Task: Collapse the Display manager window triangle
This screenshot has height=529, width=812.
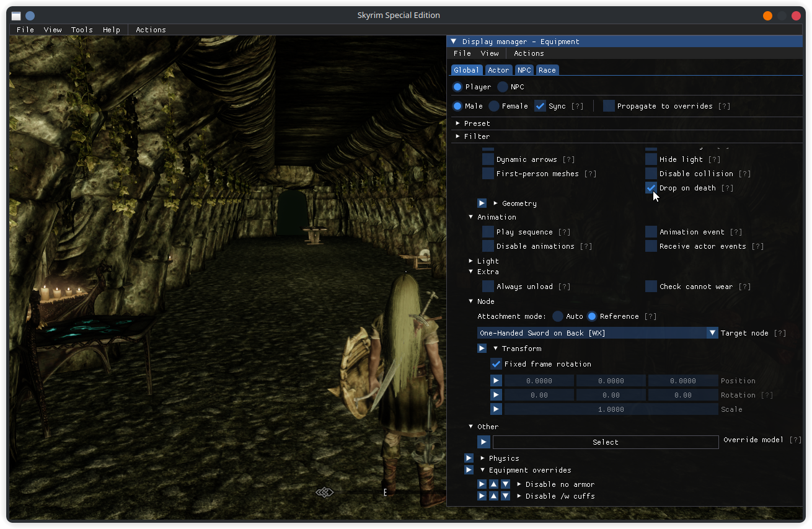Action: point(454,42)
